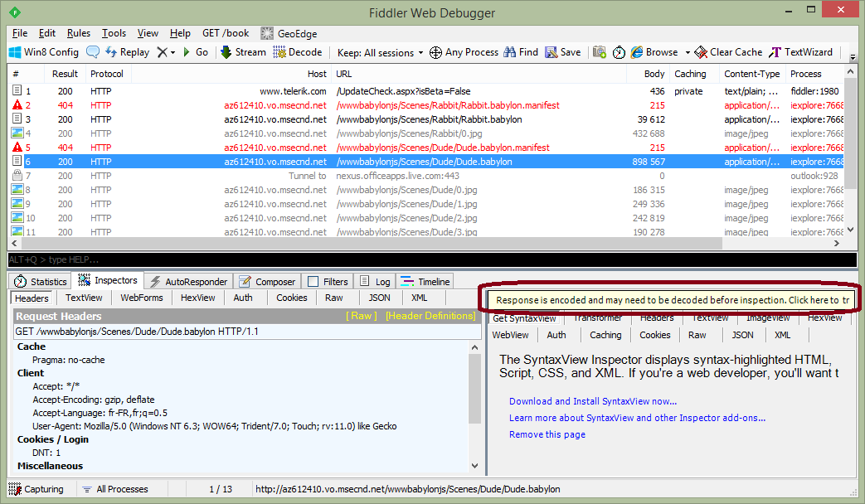The height and width of the screenshot is (504, 865).
Task: Open the TextWizard tool
Action: click(775, 52)
